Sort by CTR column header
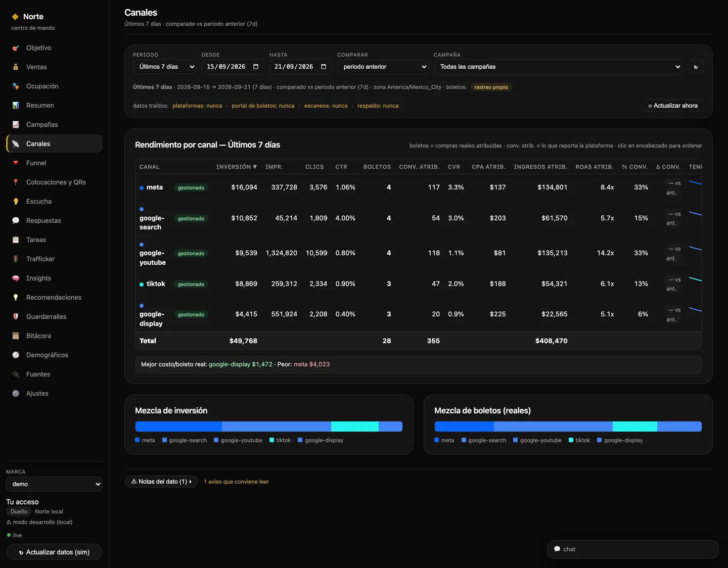 (x=341, y=167)
